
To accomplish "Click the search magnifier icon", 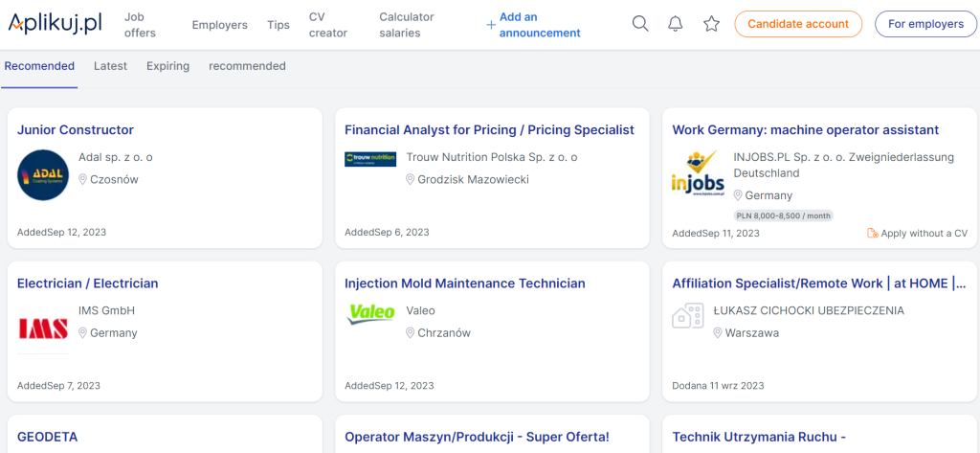I will [x=640, y=24].
